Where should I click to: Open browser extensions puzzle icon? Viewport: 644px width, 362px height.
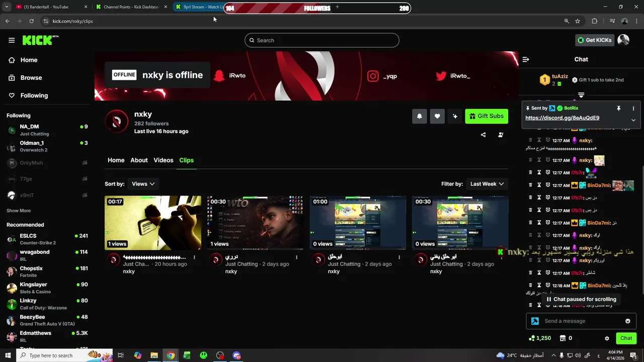[595, 21]
